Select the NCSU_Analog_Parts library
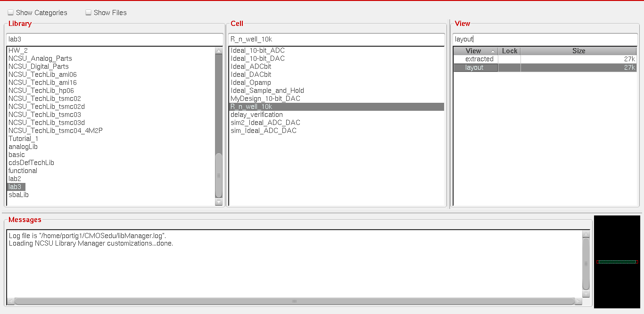The width and height of the screenshot is (644, 314). click(40, 58)
